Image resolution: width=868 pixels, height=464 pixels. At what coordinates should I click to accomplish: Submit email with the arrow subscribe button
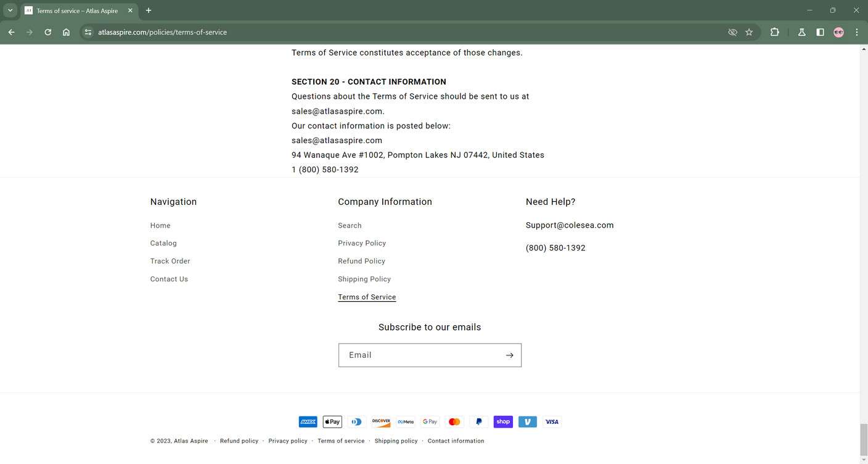tap(509, 355)
